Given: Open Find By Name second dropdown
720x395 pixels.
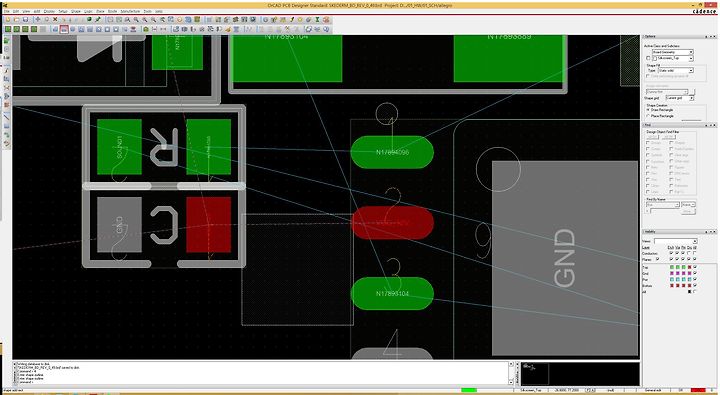Looking at the screenshot, I should [x=688, y=205].
